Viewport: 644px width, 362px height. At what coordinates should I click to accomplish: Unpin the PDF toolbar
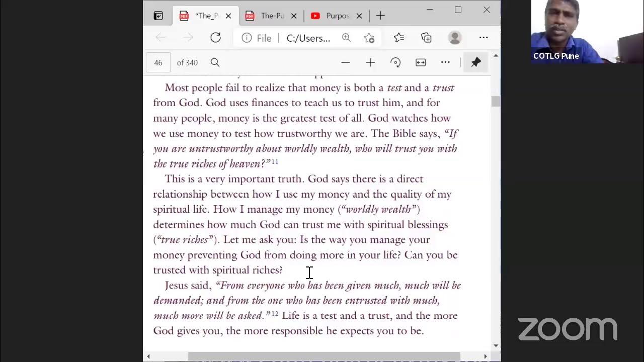click(x=476, y=62)
